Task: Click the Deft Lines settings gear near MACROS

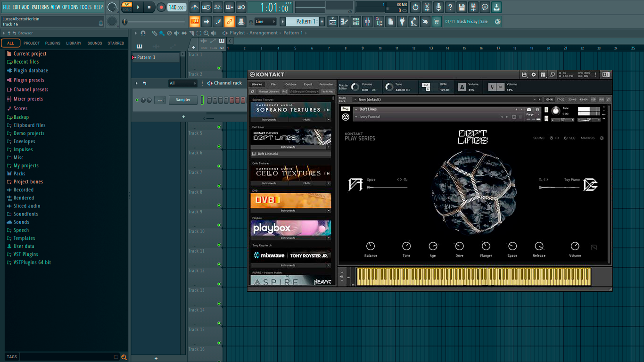Action: [602, 138]
